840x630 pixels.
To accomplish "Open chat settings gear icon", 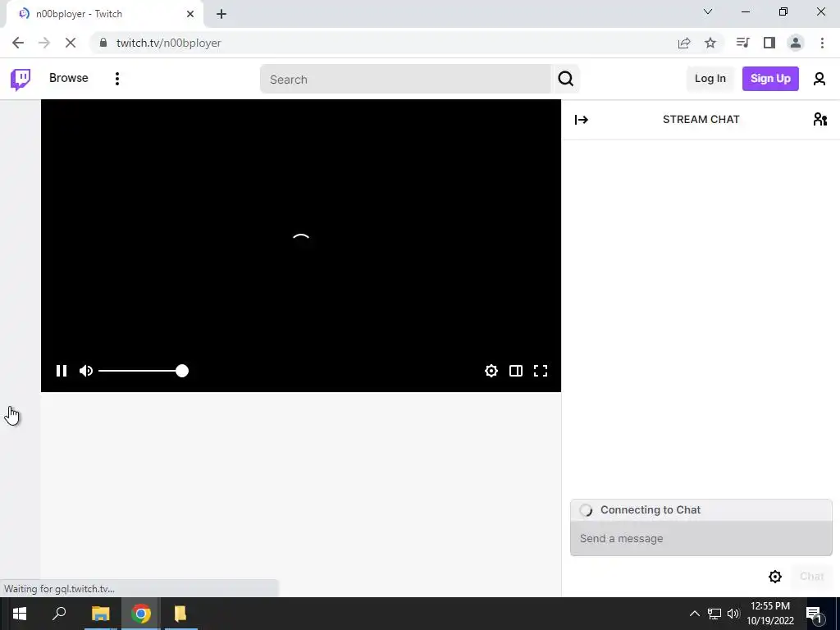I will 774,577.
